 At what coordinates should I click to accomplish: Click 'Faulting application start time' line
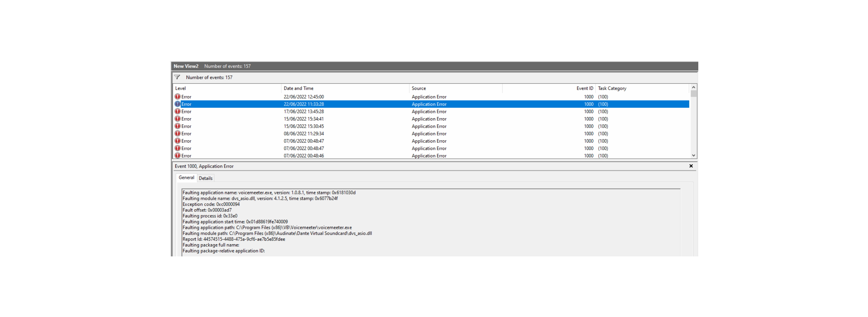pyautogui.click(x=235, y=222)
